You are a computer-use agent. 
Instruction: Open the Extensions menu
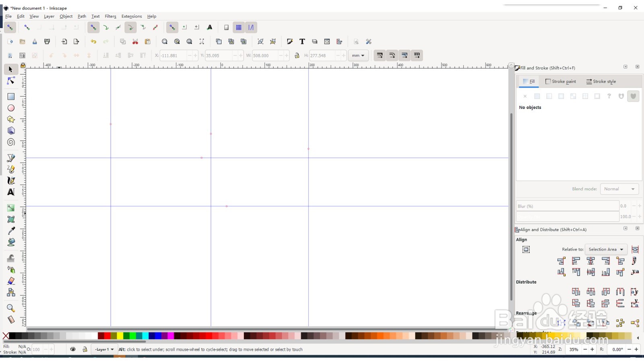[x=132, y=16]
